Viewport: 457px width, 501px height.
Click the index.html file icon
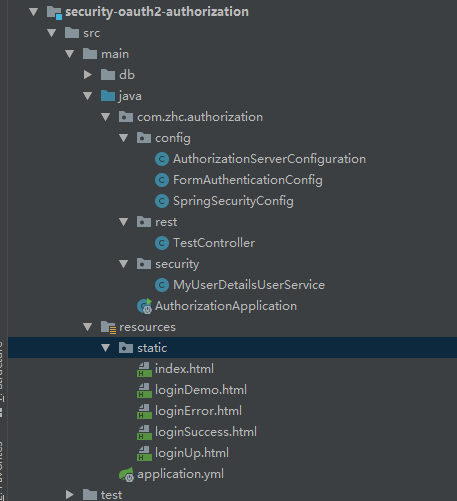144,369
